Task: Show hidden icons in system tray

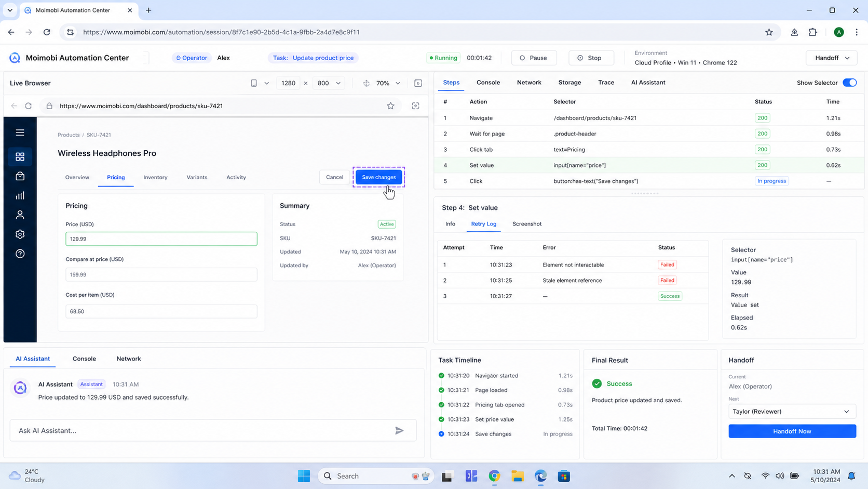Action: point(732,476)
